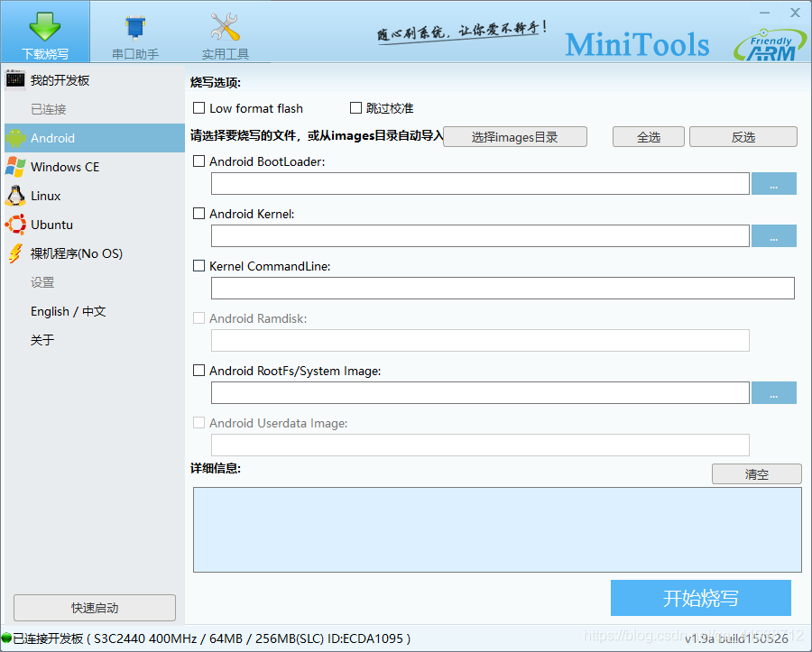Click the Android Ramdisk path field
The width and height of the screenshot is (812, 652).
[480, 341]
